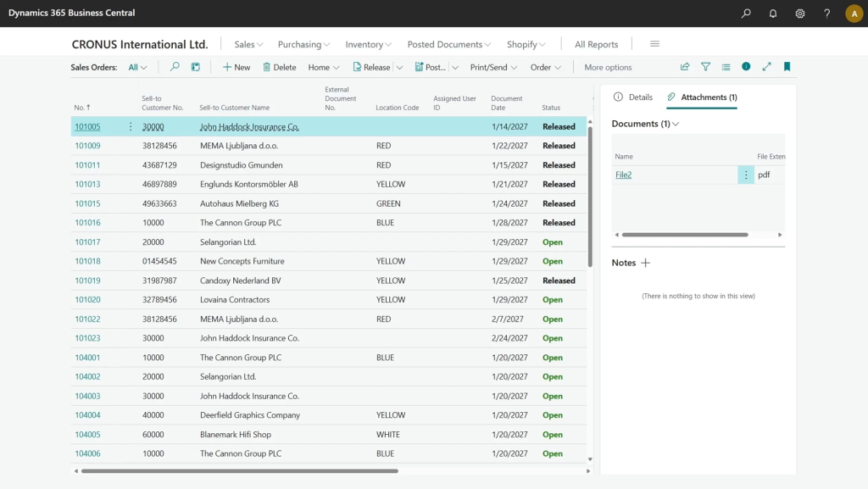Click the CRONUS International Ltd. company name
868x489 pixels.
tap(140, 44)
